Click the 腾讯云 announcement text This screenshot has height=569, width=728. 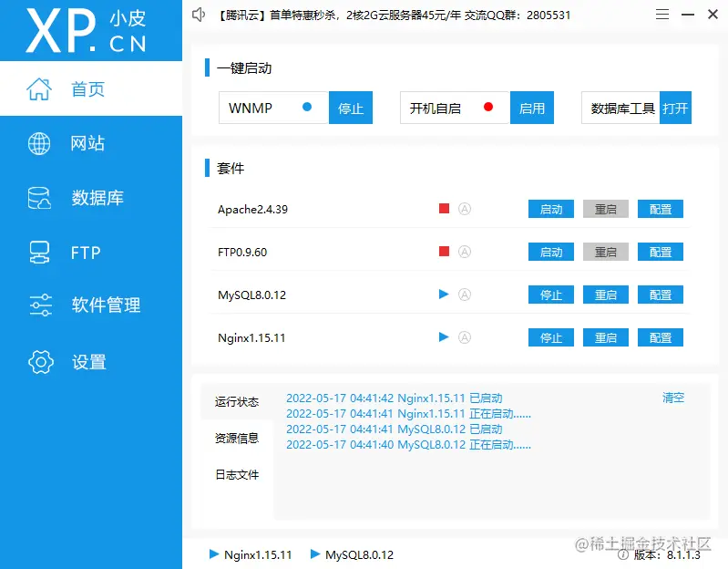394,15
